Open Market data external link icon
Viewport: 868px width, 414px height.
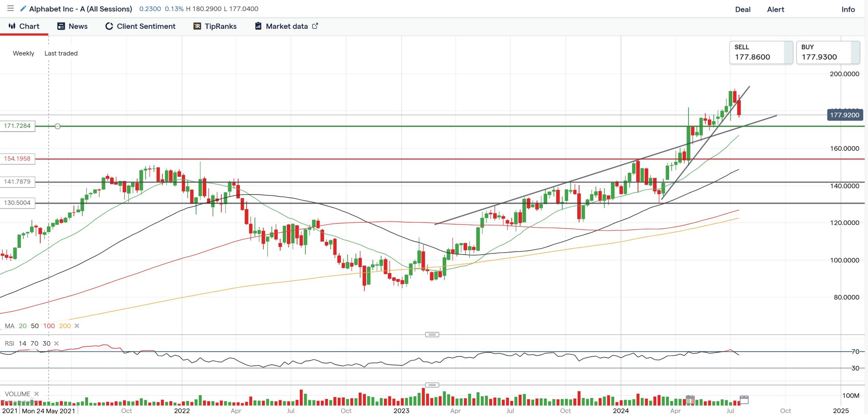click(315, 26)
